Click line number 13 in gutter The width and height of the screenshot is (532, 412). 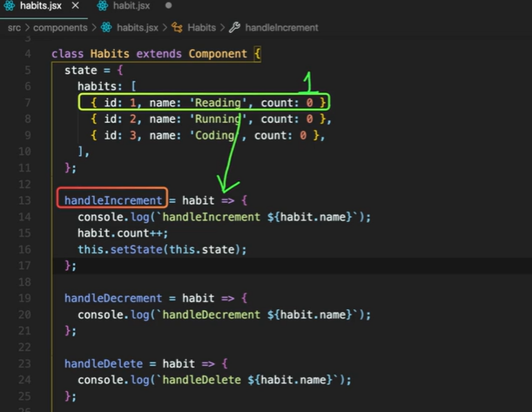tap(24, 200)
